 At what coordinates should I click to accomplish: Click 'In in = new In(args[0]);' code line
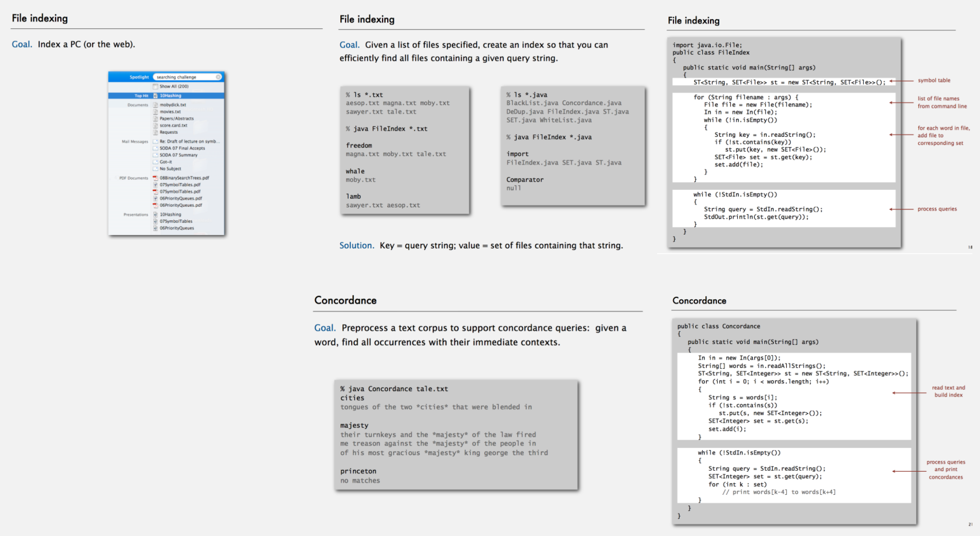(x=739, y=358)
